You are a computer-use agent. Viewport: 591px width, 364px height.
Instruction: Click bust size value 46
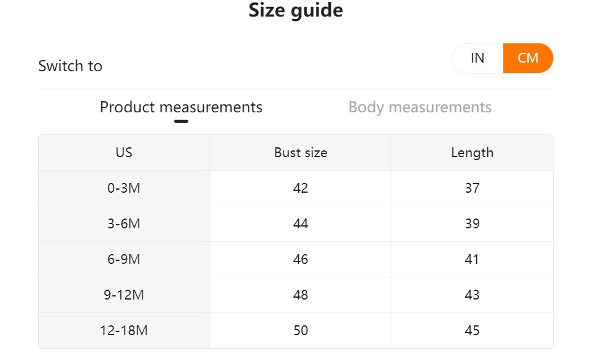[x=301, y=260]
